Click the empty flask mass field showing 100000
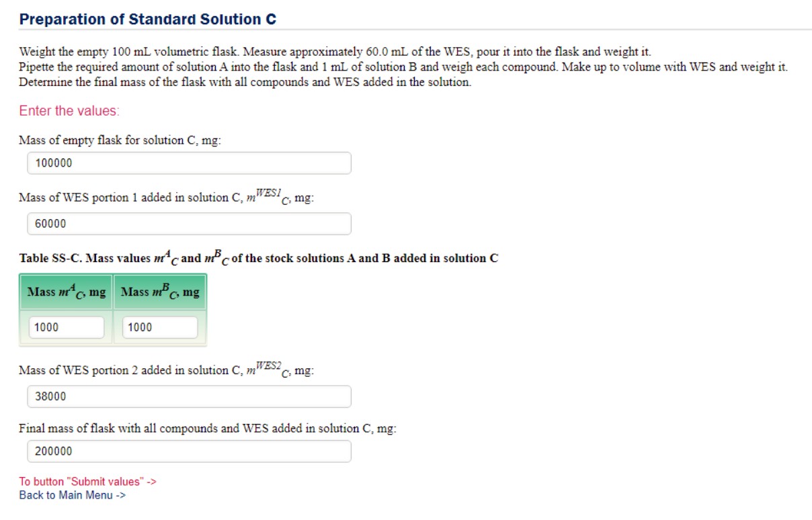The height and width of the screenshot is (520, 812). tap(189, 163)
